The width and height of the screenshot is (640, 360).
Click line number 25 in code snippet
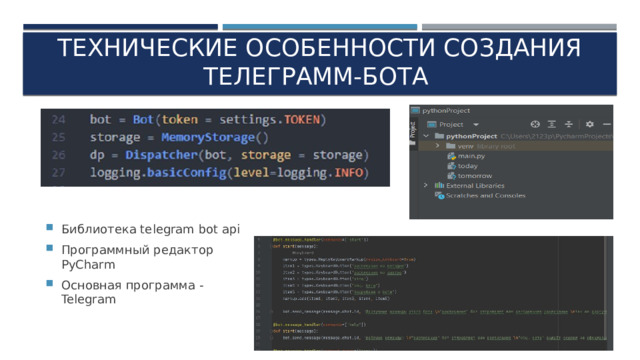tap(58, 137)
